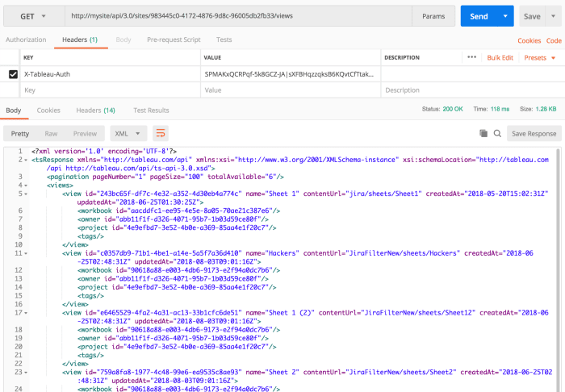
Task: Collapse the Hackers view on line 11
Action: click(26, 253)
